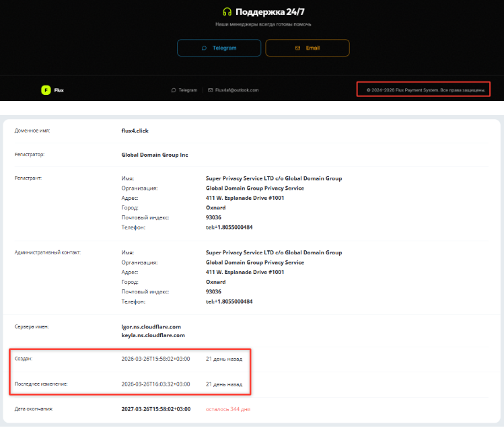
Task: Click the envelope icon in Email button
Action: [297, 48]
